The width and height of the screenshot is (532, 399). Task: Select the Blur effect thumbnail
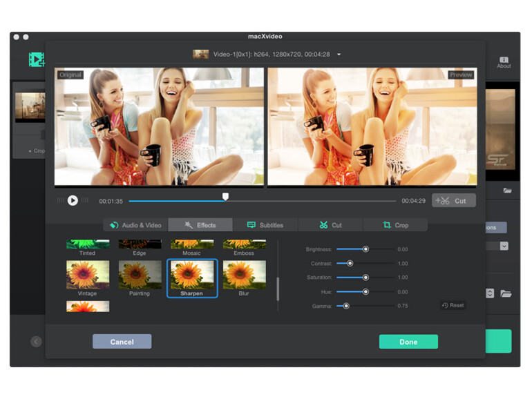tap(245, 275)
